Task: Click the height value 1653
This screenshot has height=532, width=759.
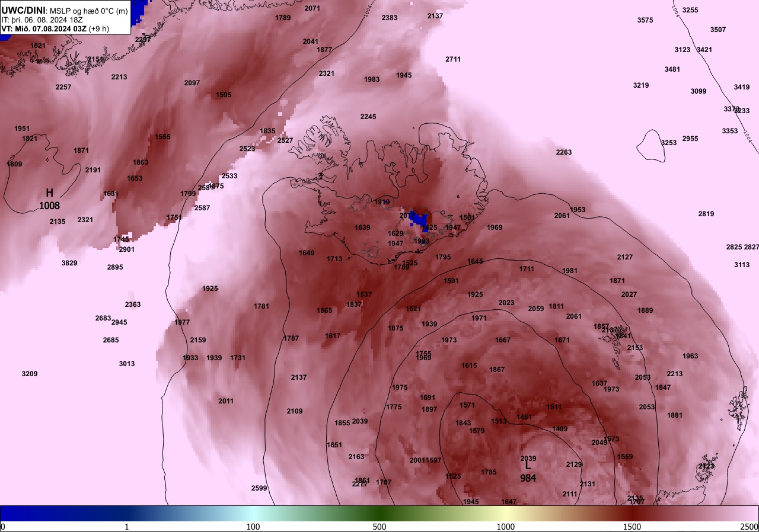Action: pyautogui.click(x=135, y=178)
